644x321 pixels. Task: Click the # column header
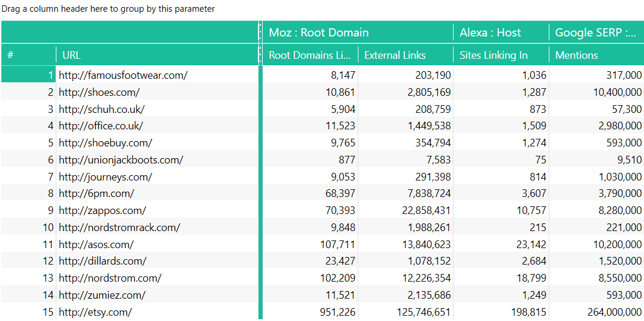coord(28,55)
